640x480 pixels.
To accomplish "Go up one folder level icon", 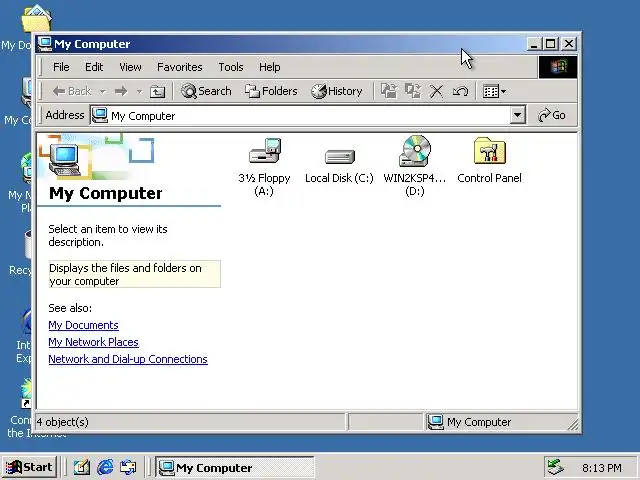I will click(x=158, y=91).
